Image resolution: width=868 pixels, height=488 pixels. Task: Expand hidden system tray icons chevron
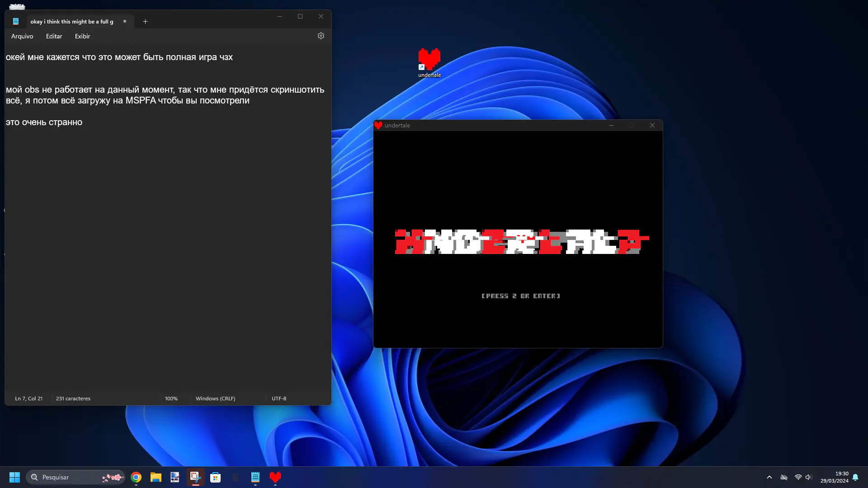[x=769, y=477]
